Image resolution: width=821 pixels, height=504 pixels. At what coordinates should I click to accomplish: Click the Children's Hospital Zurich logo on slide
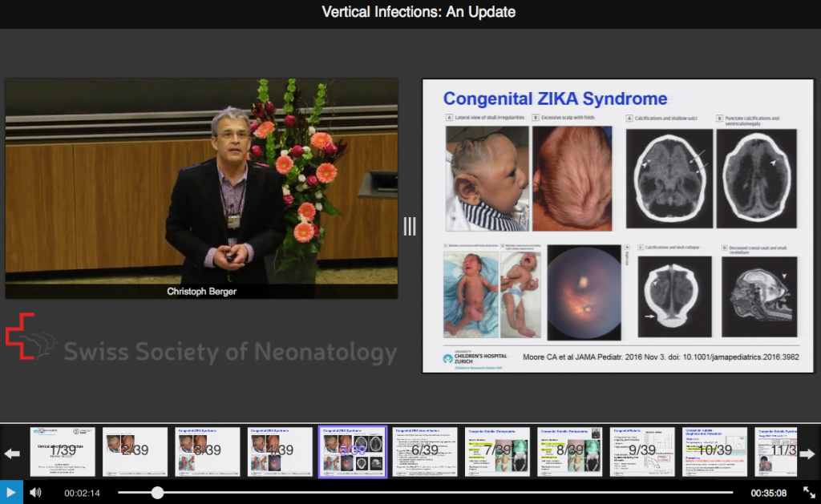pyautogui.click(x=475, y=360)
